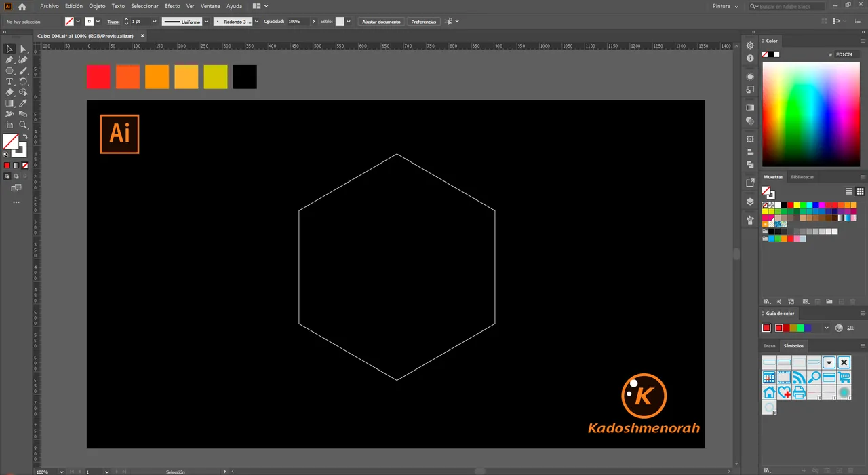Viewport: 868px width, 475px height.
Task: Select the Shape Builder tool
Action: point(23,92)
